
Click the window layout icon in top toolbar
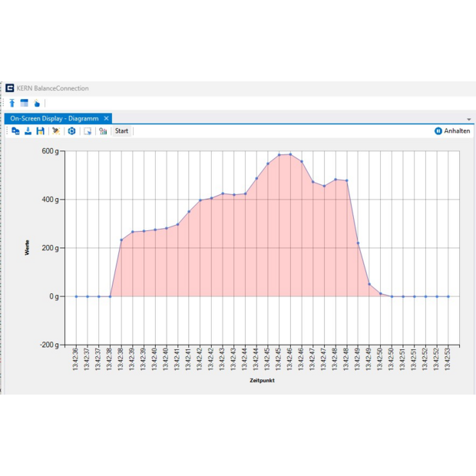point(24,103)
